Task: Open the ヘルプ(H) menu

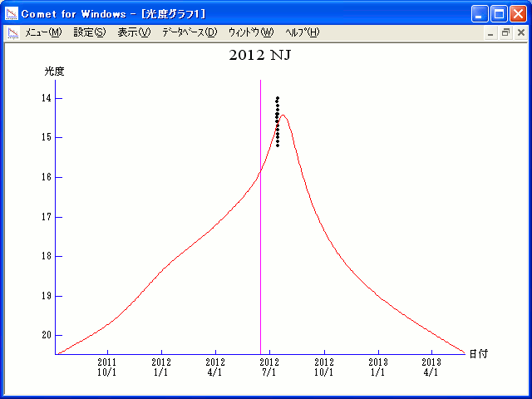Action: point(303,32)
